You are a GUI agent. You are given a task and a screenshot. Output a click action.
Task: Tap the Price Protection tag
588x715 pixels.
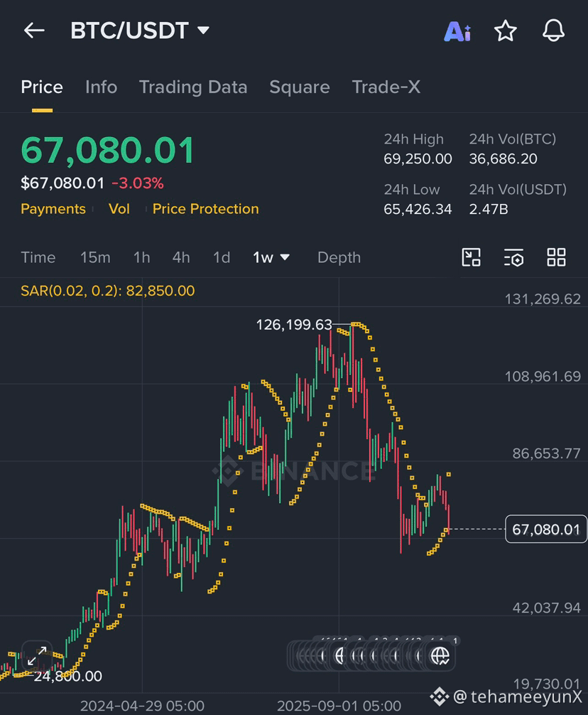(x=205, y=209)
